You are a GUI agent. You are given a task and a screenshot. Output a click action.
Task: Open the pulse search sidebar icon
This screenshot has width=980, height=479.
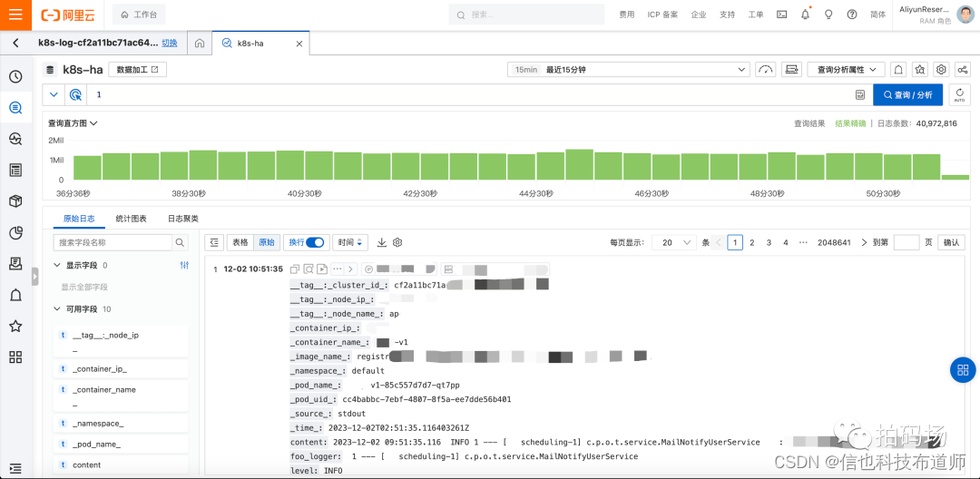[x=15, y=139]
